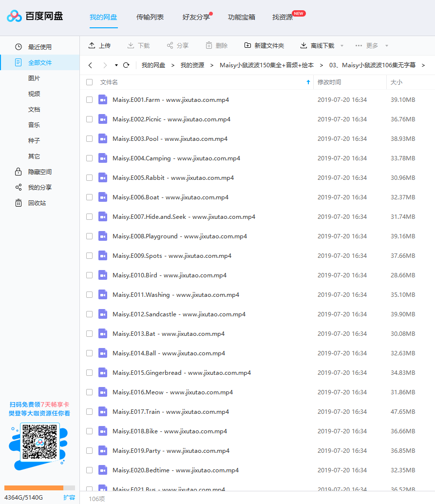Click the 下载 download button
The width and height of the screenshot is (435, 504).
click(138, 46)
